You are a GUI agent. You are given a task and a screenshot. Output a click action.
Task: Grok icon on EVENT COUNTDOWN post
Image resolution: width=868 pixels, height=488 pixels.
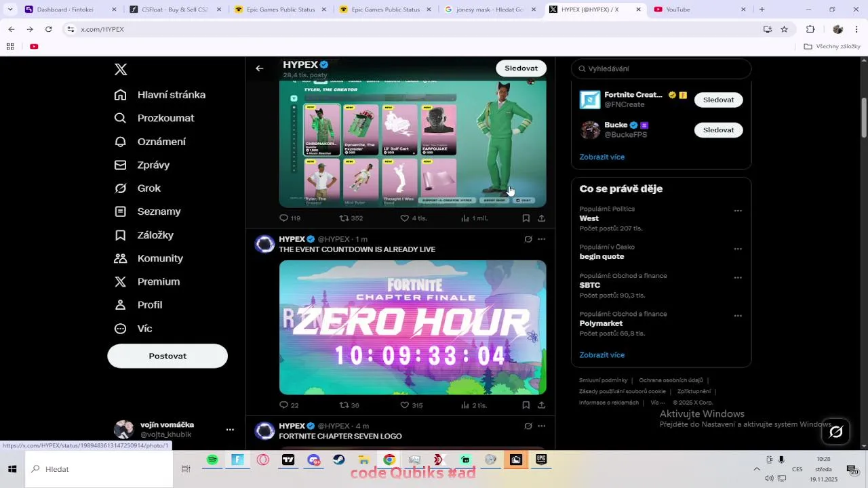[x=528, y=239]
